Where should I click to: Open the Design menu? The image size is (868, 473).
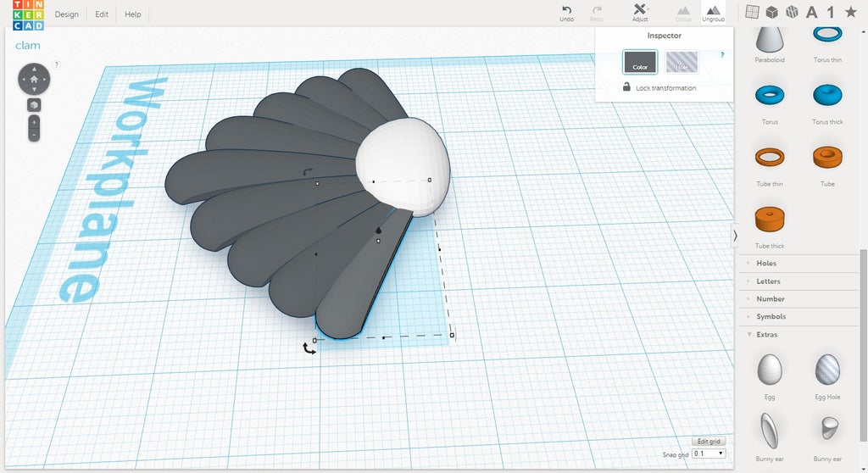pyautogui.click(x=66, y=14)
